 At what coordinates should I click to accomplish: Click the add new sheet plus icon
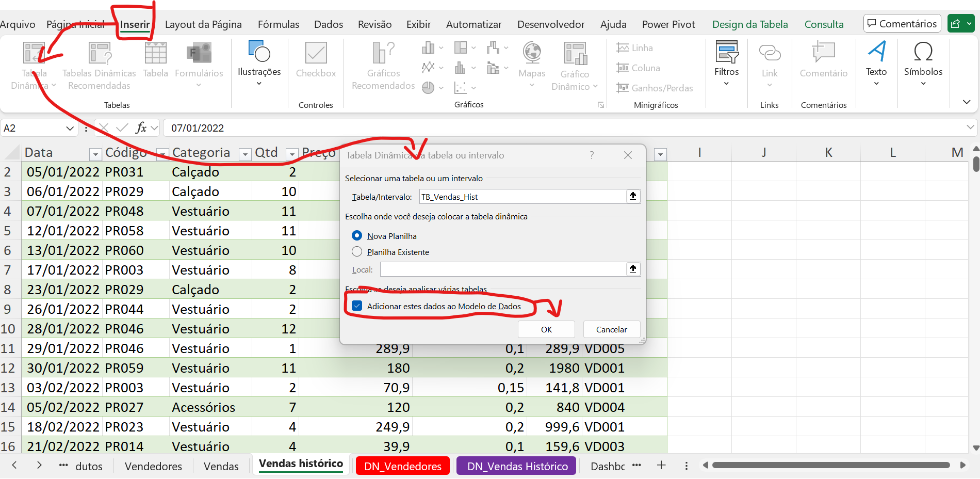661,466
